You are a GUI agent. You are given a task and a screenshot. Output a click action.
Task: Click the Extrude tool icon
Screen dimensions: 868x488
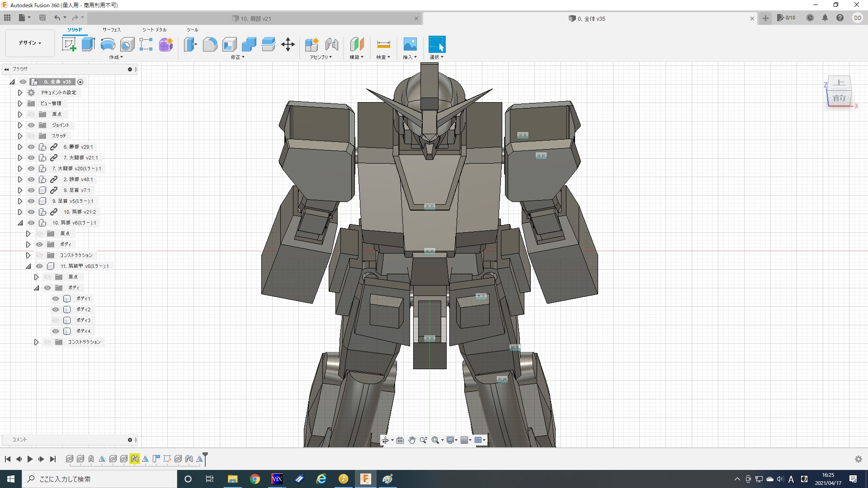[88, 44]
